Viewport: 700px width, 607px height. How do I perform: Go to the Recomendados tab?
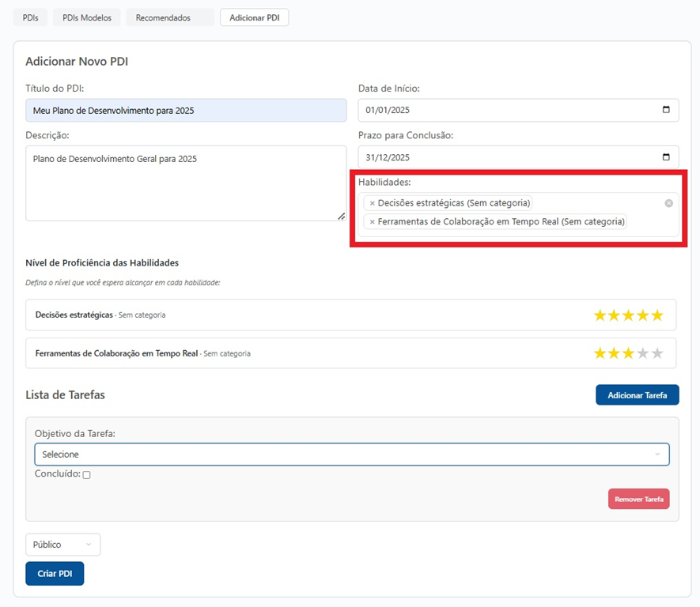(163, 17)
